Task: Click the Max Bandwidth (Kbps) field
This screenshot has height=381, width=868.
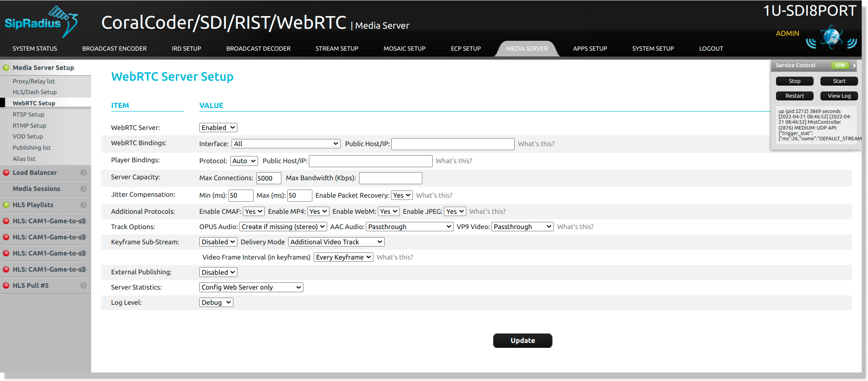Action: pos(390,178)
